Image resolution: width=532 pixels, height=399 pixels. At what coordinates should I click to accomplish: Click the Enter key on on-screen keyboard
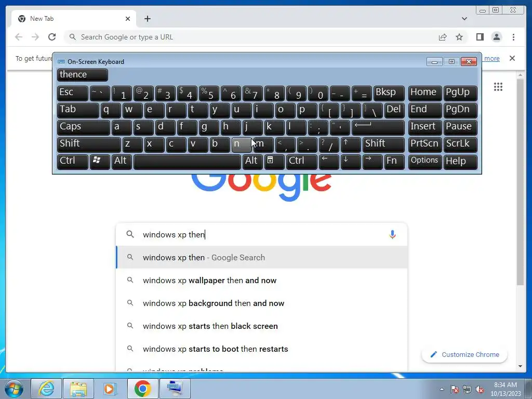(x=378, y=127)
